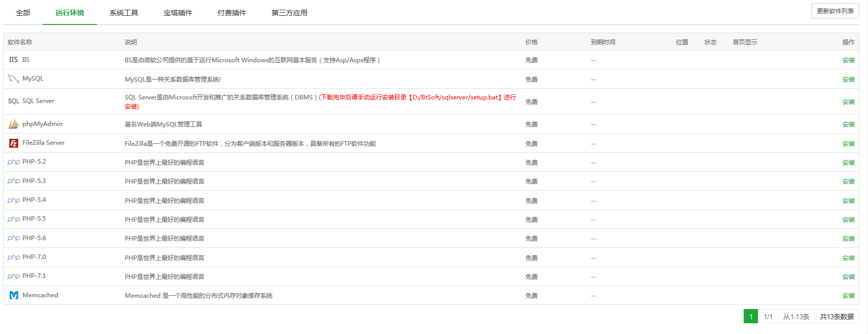The image size is (868, 334).
Task: Click the 状态 column header
Action: 711,42
